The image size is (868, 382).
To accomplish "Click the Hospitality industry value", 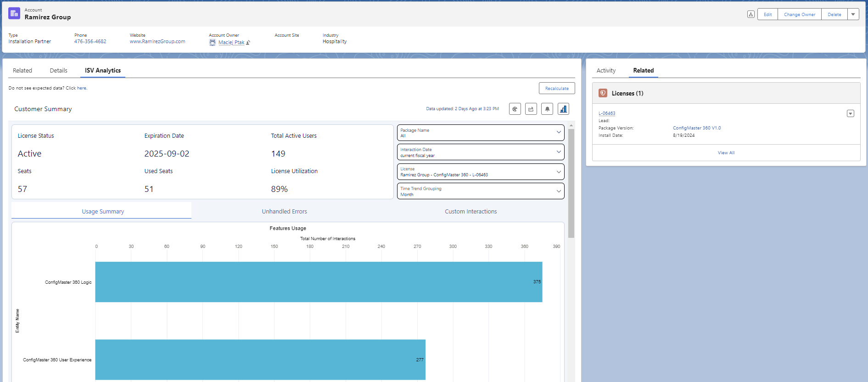I will pos(335,41).
